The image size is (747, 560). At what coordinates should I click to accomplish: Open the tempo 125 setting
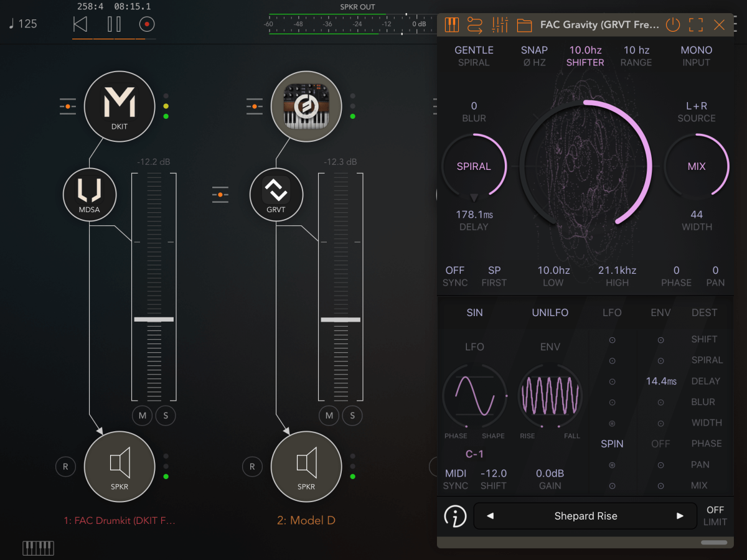[x=22, y=24]
